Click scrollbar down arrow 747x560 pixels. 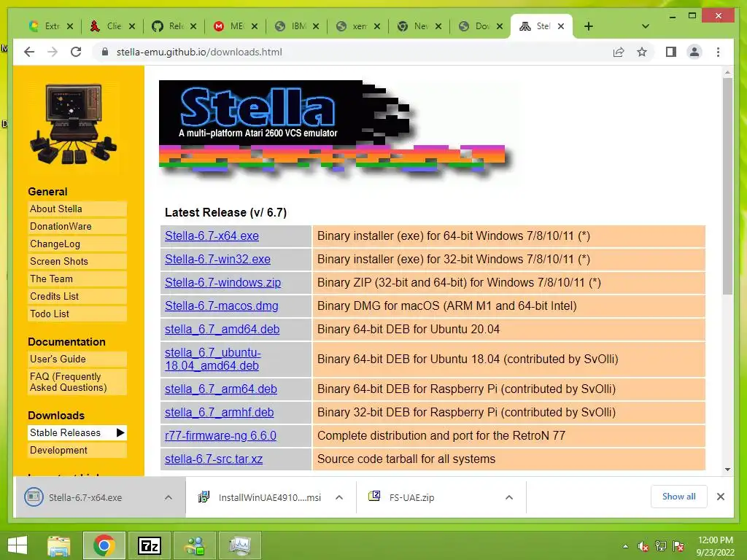(727, 470)
